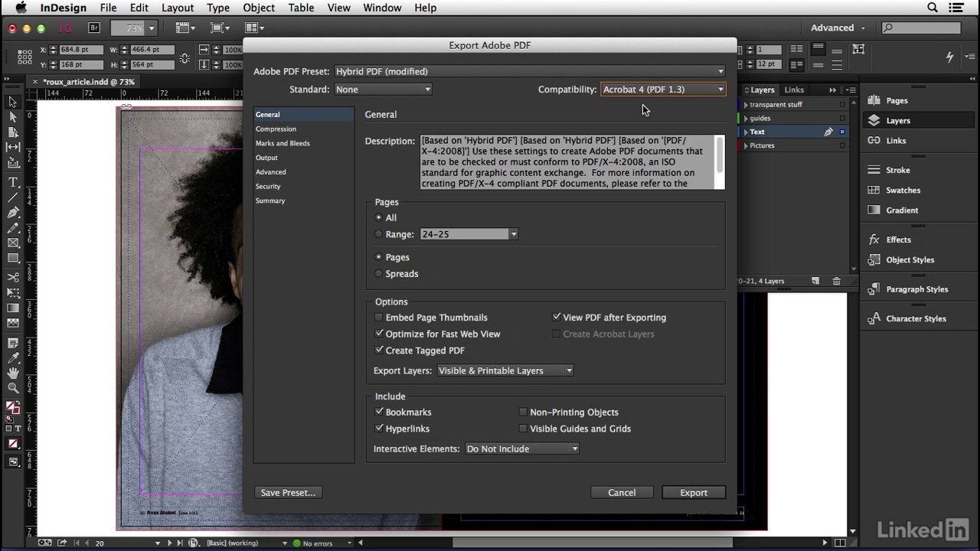Select the Note tool
The width and height of the screenshot is (980, 551).
pos(13,342)
